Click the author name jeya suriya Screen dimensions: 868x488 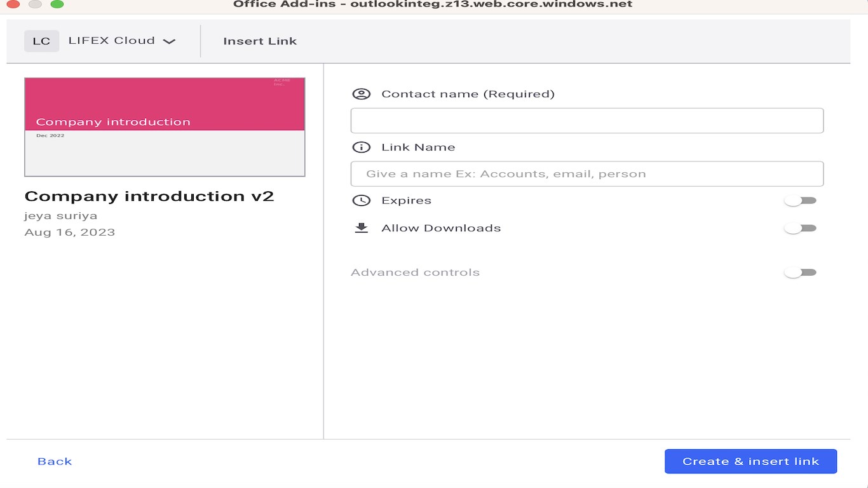click(x=61, y=216)
